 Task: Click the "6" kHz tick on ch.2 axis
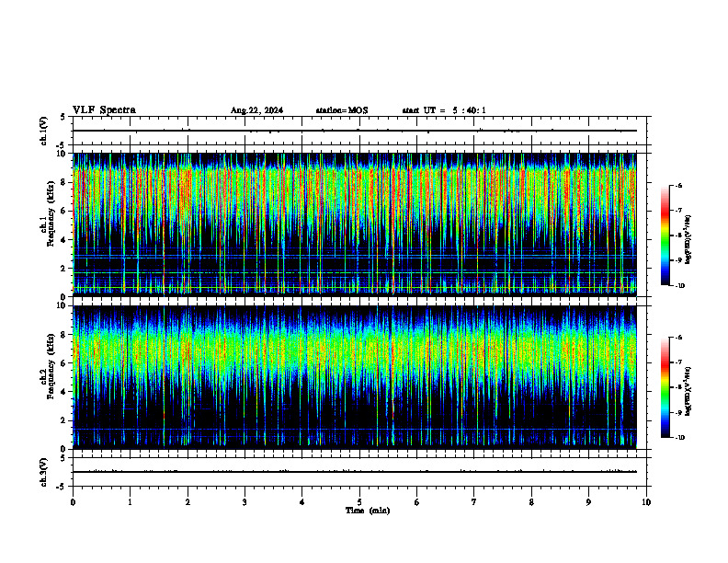click(64, 363)
